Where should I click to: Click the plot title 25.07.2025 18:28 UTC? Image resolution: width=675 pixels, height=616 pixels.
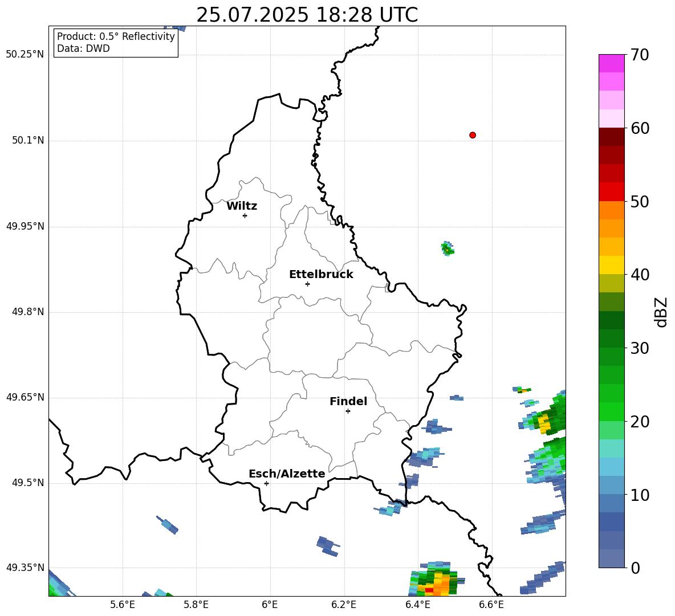point(307,15)
